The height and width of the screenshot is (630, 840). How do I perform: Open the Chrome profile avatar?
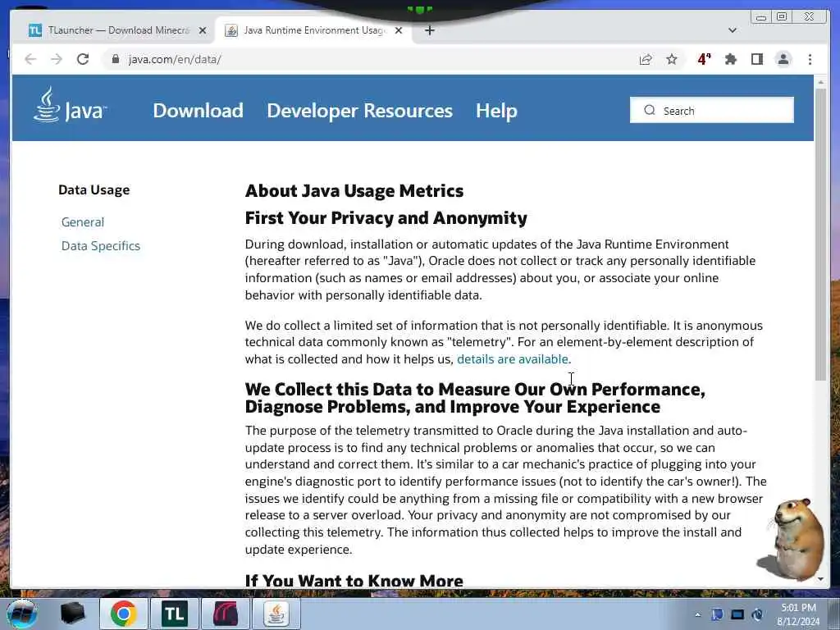[x=783, y=59]
